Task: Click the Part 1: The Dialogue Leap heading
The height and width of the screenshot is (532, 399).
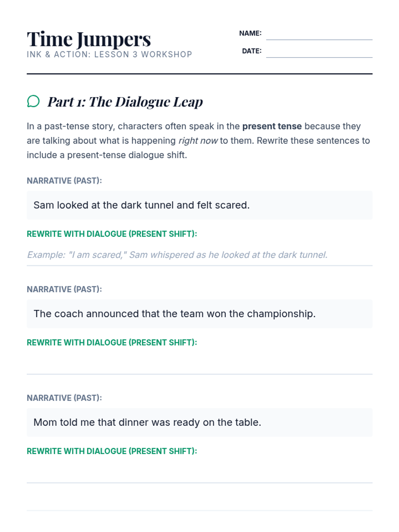Action: [125, 102]
